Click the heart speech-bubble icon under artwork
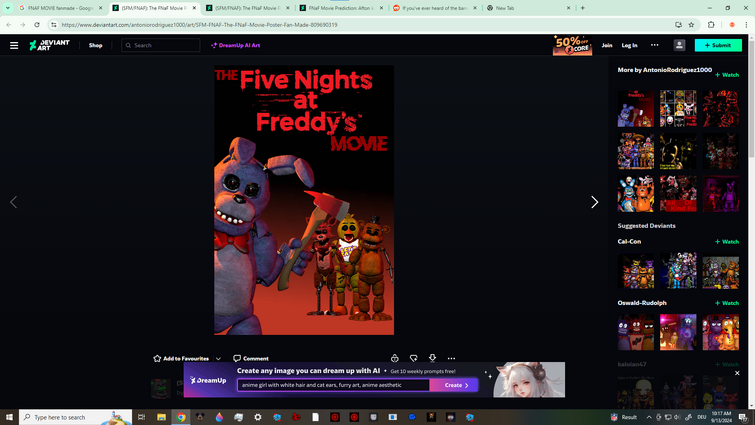This screenshot has width=755, height=425. 414,358
